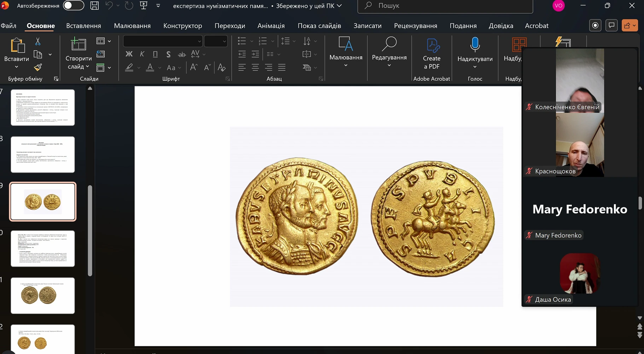Open the Share button in top right
The image size is (644, 354).
[x=630, y=25]
